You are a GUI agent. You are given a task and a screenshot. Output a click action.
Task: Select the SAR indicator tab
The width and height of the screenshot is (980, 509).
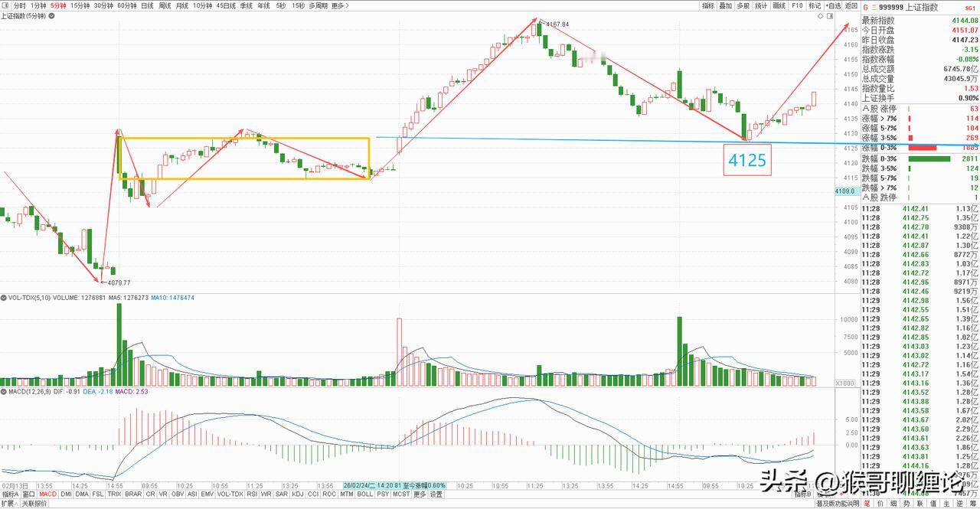click(x=281, y=494)
